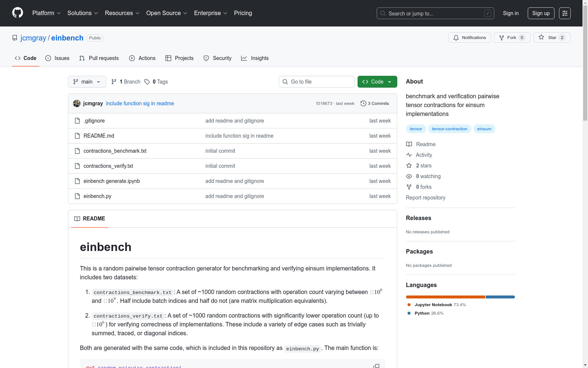This screenshot has width=588, height=368.
Task: Open the Pull requests tab
Action: pyautogui.click(x=99, y=58)
